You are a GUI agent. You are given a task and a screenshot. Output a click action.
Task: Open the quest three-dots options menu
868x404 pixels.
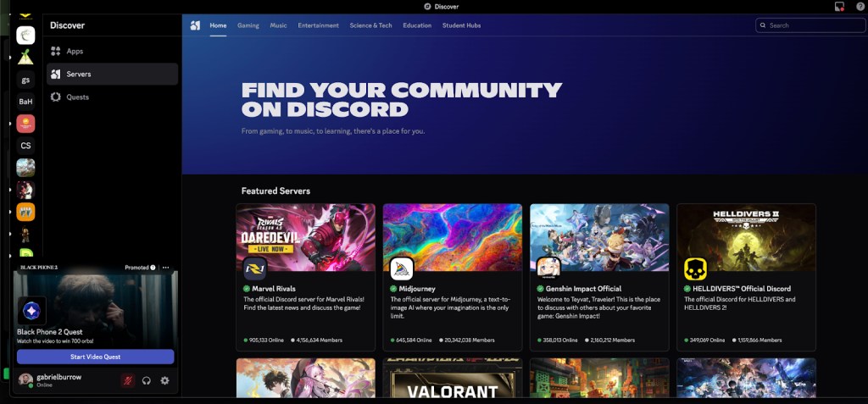pyautogui.click(x=166, y=268)
